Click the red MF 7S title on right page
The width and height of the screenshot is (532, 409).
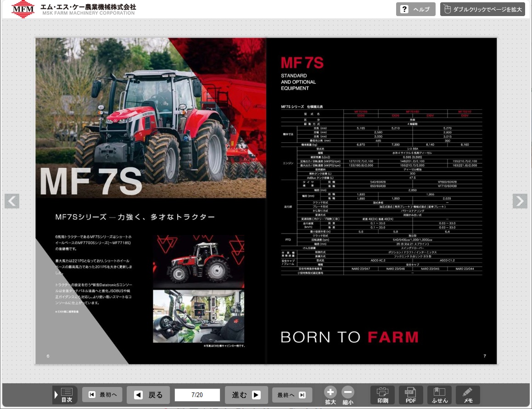[x=302, y=63]
